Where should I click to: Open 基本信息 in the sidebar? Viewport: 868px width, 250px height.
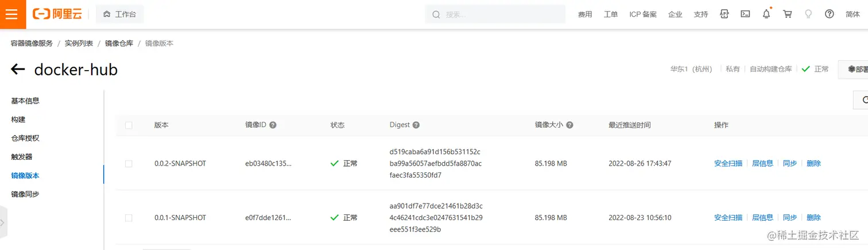(x=25, y=101)
